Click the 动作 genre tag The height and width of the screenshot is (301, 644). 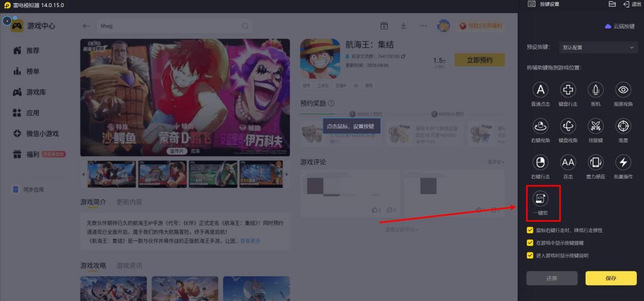coord(307,86)
